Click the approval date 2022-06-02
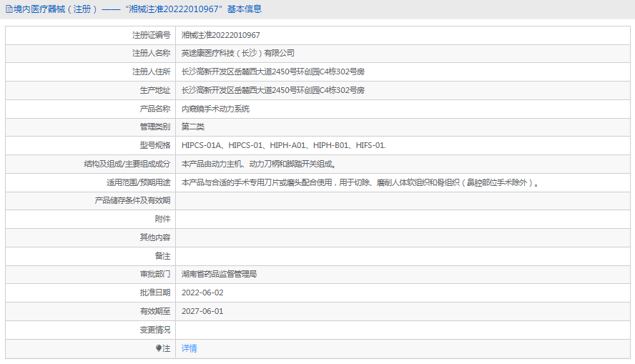 (202, 292)
